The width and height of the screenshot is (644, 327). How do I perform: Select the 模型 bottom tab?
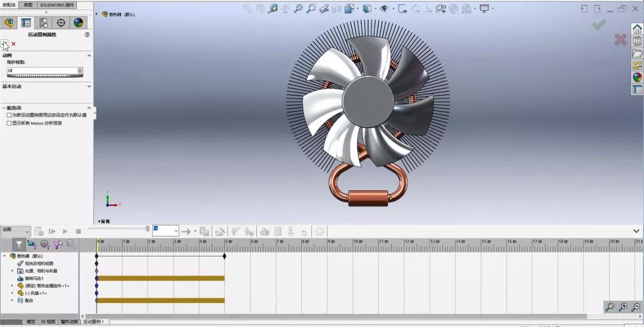tap(31, 322)
